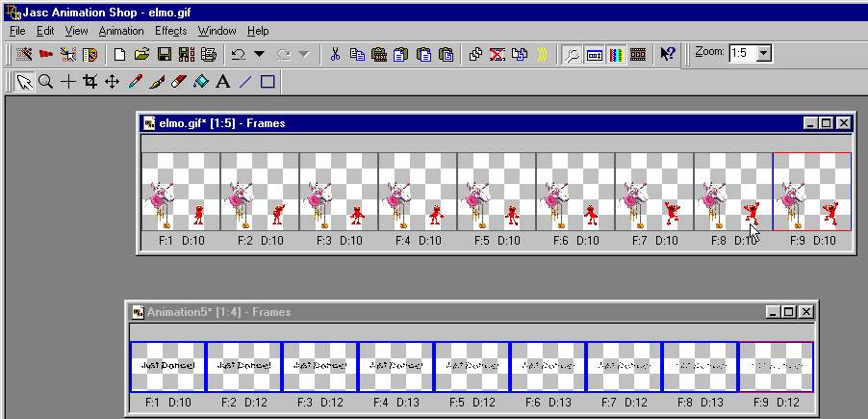
Task: Toggle the color palette visibility button
Action: pos(616,54)
